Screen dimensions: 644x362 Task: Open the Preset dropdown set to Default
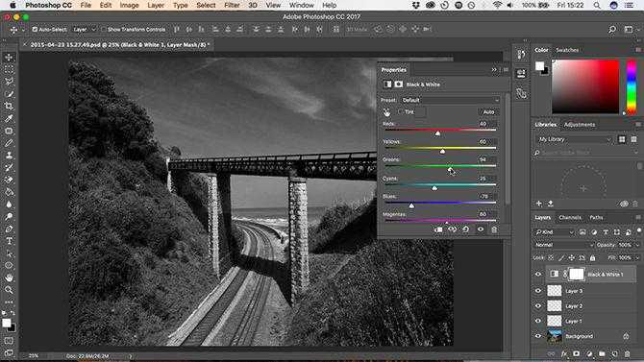coord(450,100)
